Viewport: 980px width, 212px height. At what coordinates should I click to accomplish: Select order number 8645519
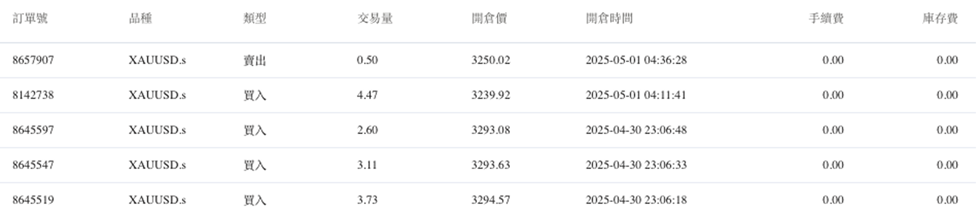coord(33,200)
